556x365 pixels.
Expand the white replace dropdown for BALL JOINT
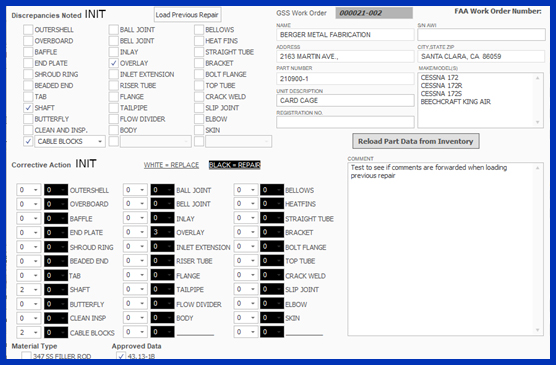coord(142,190)
